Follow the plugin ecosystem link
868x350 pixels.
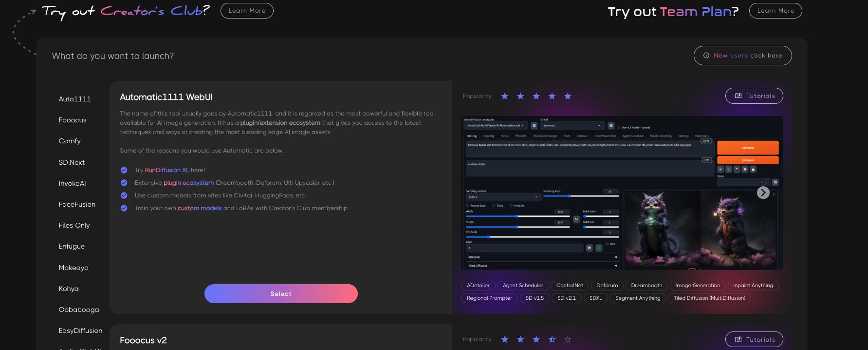pyautogui.click(x=188, y=183)
